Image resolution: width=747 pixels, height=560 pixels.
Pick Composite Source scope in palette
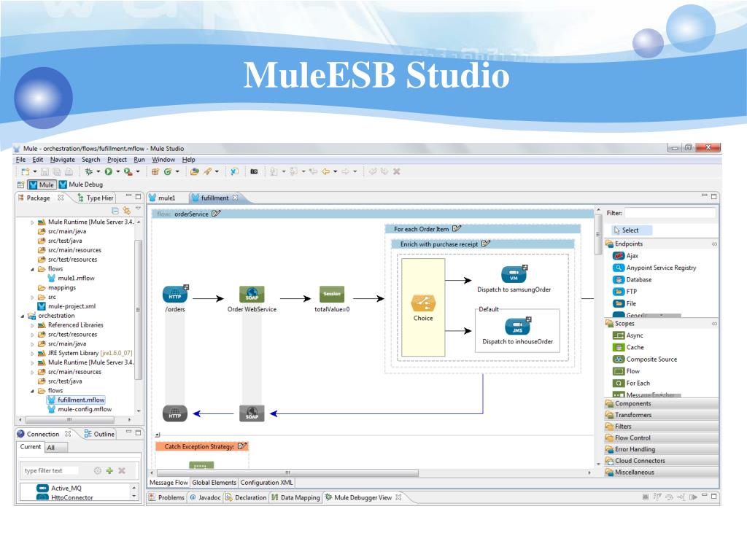click(x=645, y=359)
